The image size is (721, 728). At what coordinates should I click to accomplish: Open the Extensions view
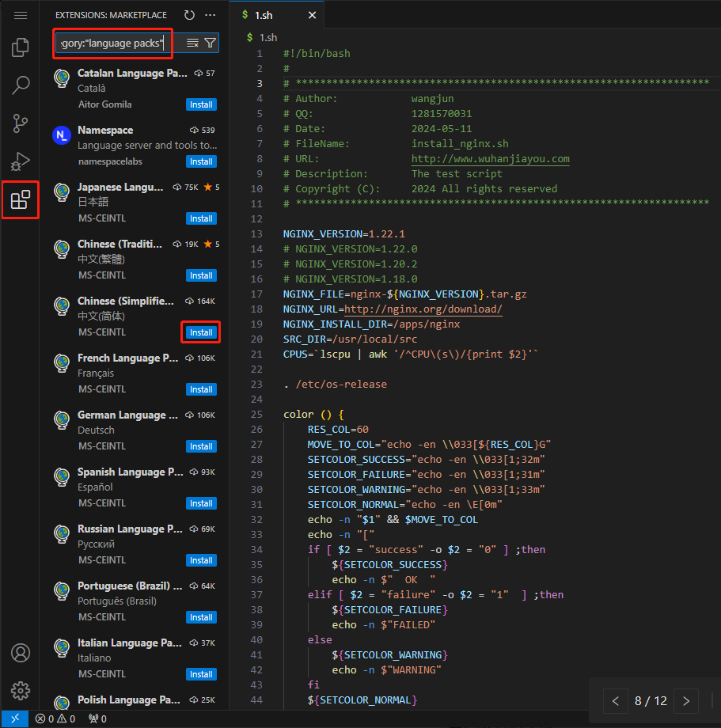[x=21, y=199]
